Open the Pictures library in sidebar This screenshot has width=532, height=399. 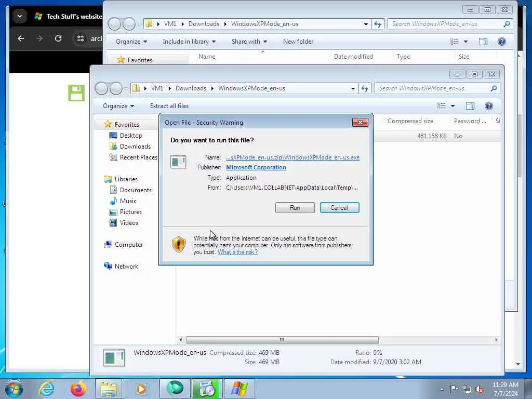[130, 212]
